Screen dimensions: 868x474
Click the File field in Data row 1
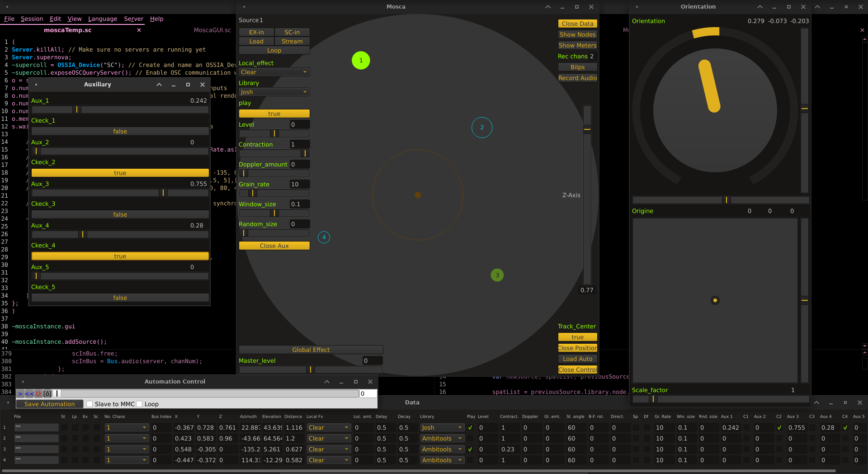coord(37,427)
